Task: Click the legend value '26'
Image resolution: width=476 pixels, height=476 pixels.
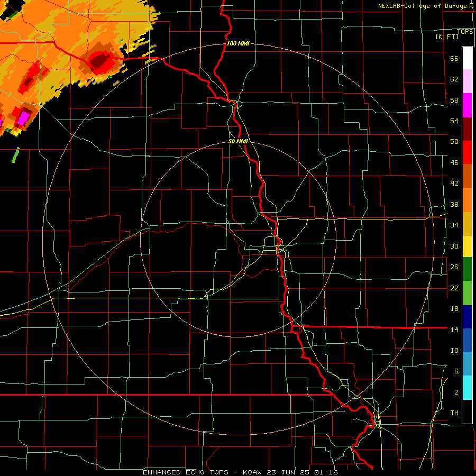Action: coord(454,267)
